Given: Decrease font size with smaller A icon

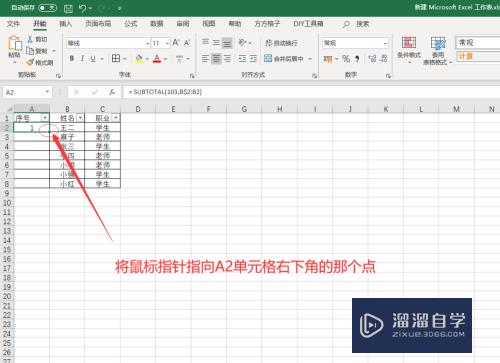Looking at the screenshot, I should click(187, 43).
